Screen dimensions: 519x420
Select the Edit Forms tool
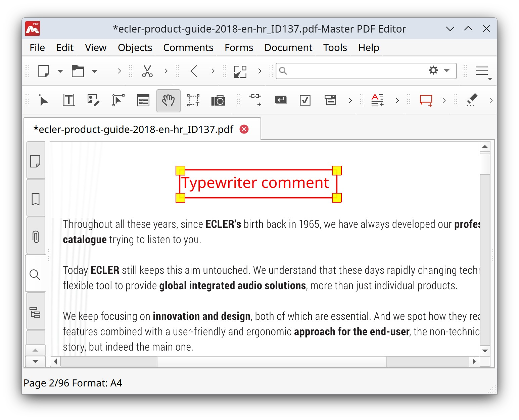click(x=143, y=101)
